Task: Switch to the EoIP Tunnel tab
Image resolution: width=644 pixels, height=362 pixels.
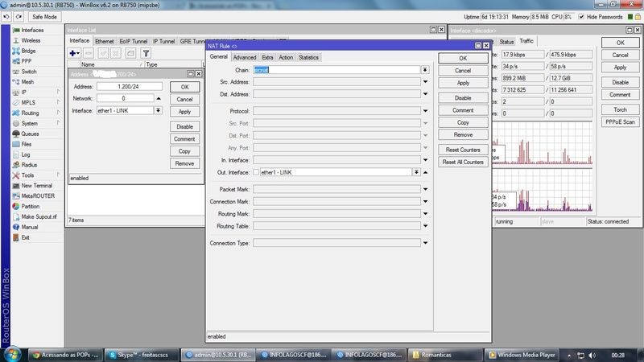Action: pyautogui.click(x=133, y=41)
